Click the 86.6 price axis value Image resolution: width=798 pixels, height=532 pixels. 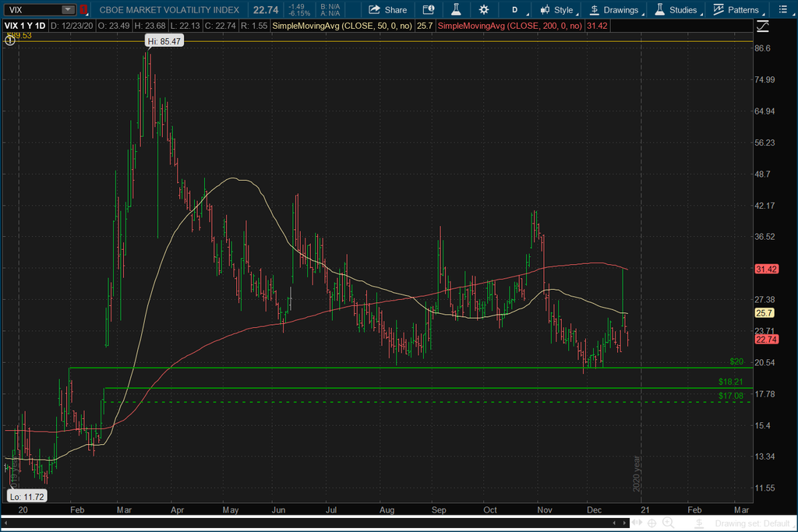[762, 48]
